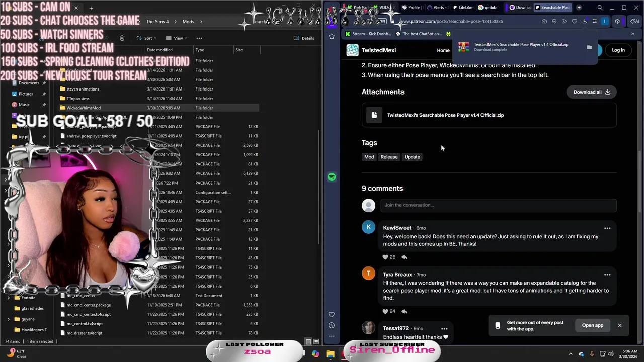644x362 pixels.
Task: Open Pictures in the navigation pane
Action: point(26,94)
